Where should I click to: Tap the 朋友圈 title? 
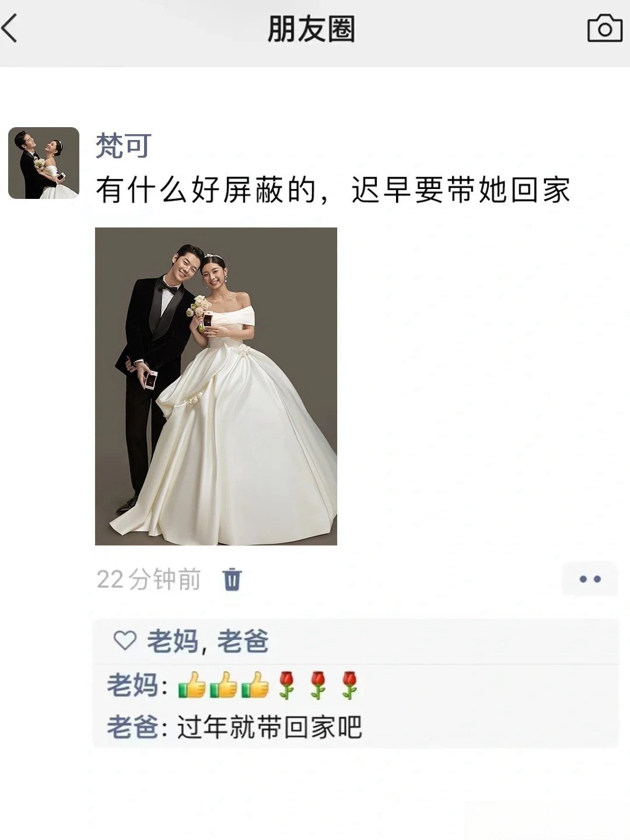pos(311,29)
